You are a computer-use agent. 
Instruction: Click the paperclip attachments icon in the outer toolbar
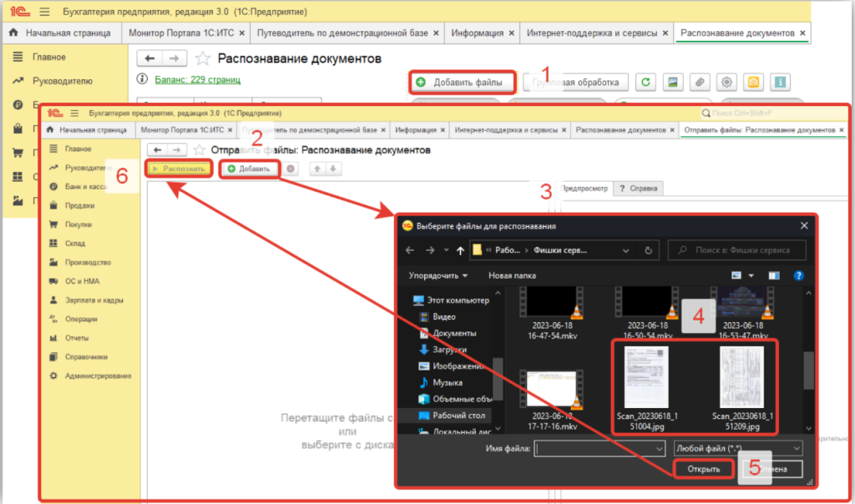[x=700, y=83]
